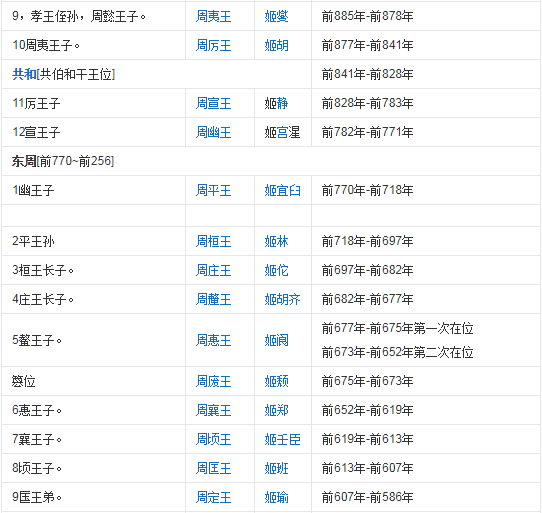Open the 姬阆 link
The image size is (542, 513).
[276, 341]
